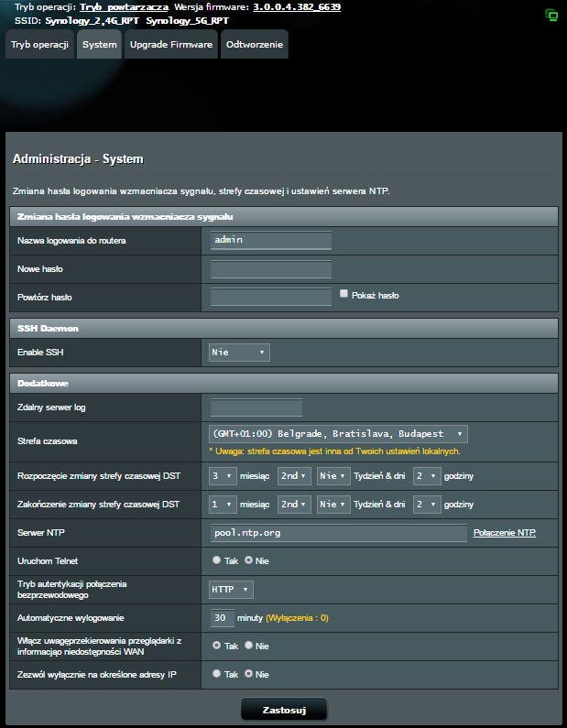Select Nie for Uruchom Telnet

[248, 560]
